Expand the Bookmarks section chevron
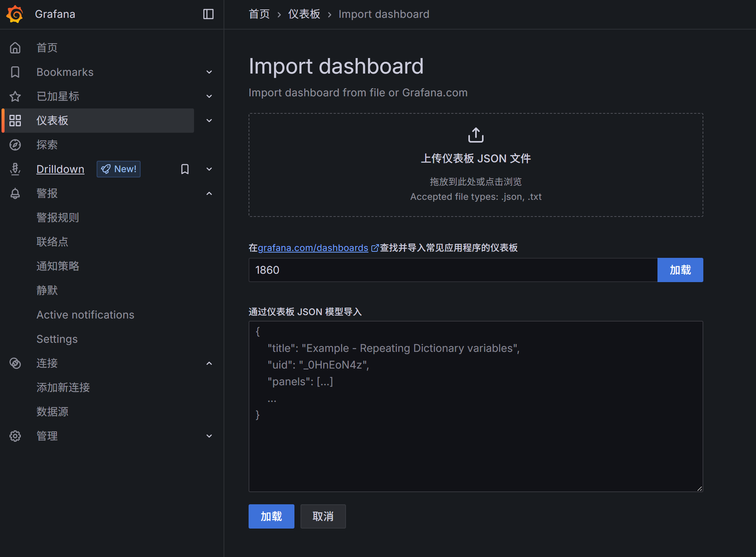The width and height of the screenshot is (756, 557). click(209, 72)
